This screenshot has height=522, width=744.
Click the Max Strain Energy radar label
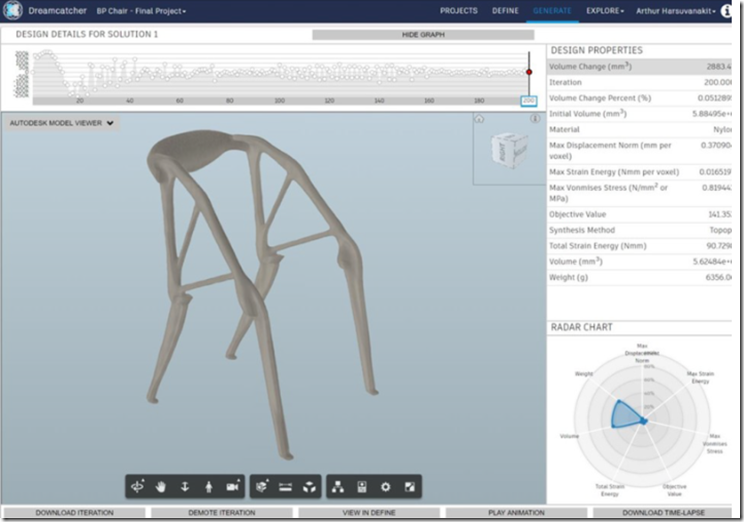point(700,377)
